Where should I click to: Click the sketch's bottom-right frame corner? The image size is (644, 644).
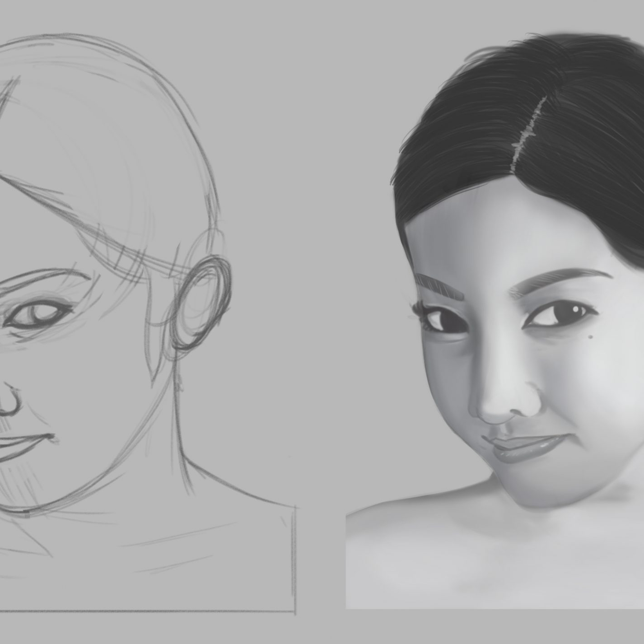pyautogui.click(x=294, y=612)
